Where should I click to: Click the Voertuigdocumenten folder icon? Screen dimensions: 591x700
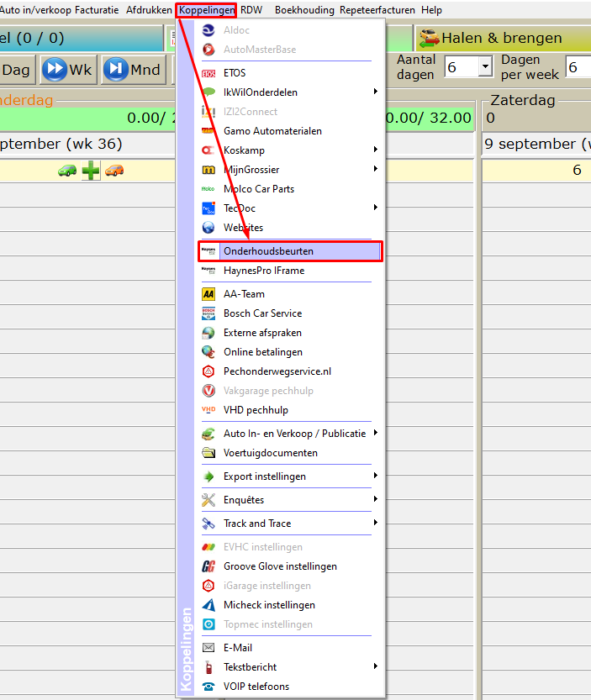click(x=208, y=453)
